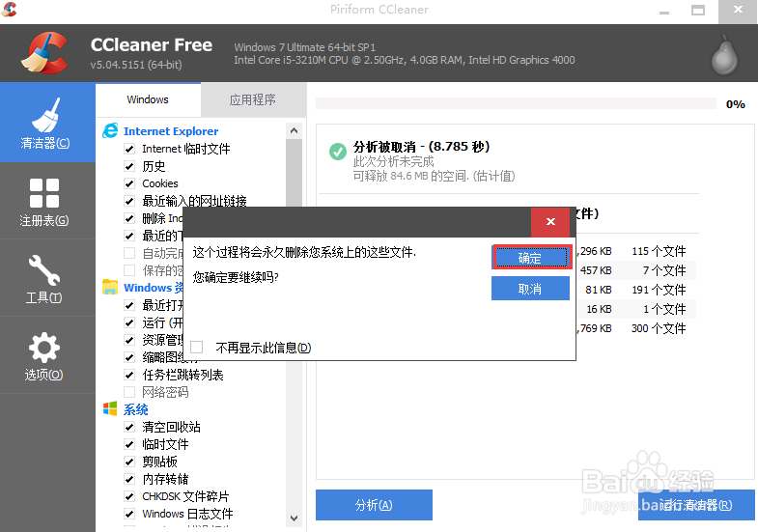Switch to the Windows tab
The height and width of the screenshot is (532, 758).
(148, 99)
